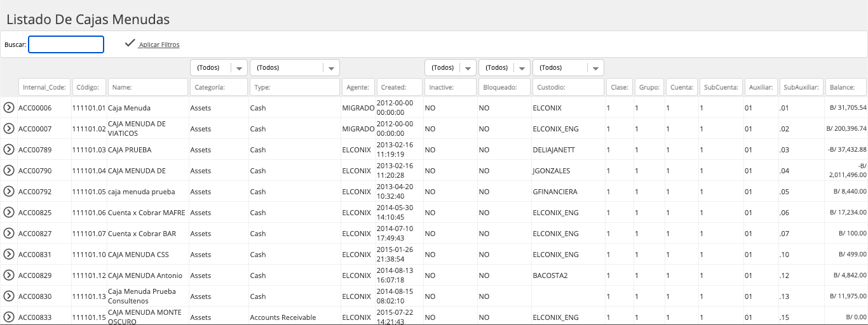Click the Categoría filter text field
The width and height of the screenshot is (868, 325).
pos(219,87)
